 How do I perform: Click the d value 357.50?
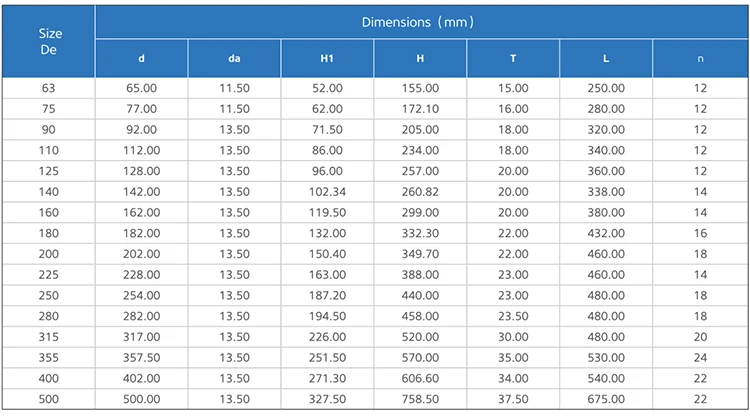141,358
